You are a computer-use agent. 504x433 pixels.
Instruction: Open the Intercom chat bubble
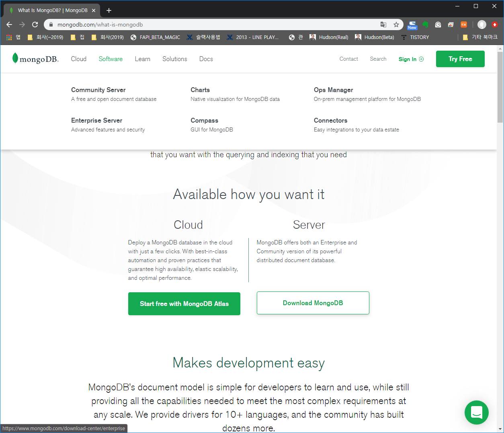tap(477, 412)
